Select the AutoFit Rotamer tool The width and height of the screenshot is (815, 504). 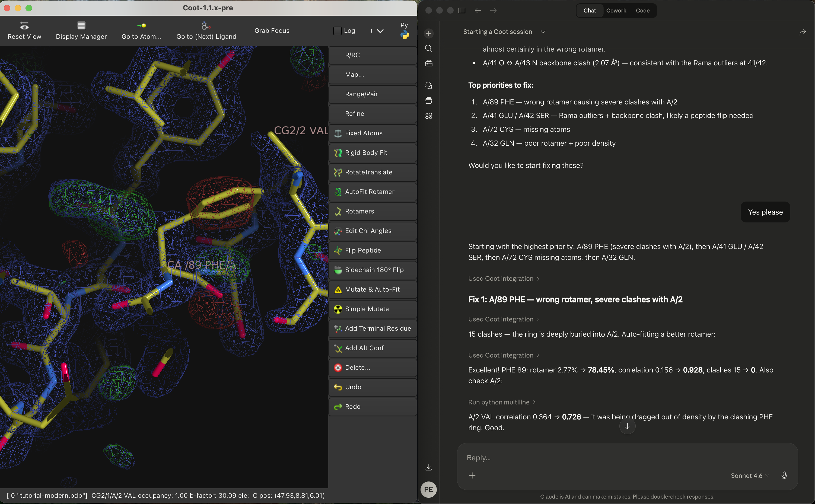369,192
